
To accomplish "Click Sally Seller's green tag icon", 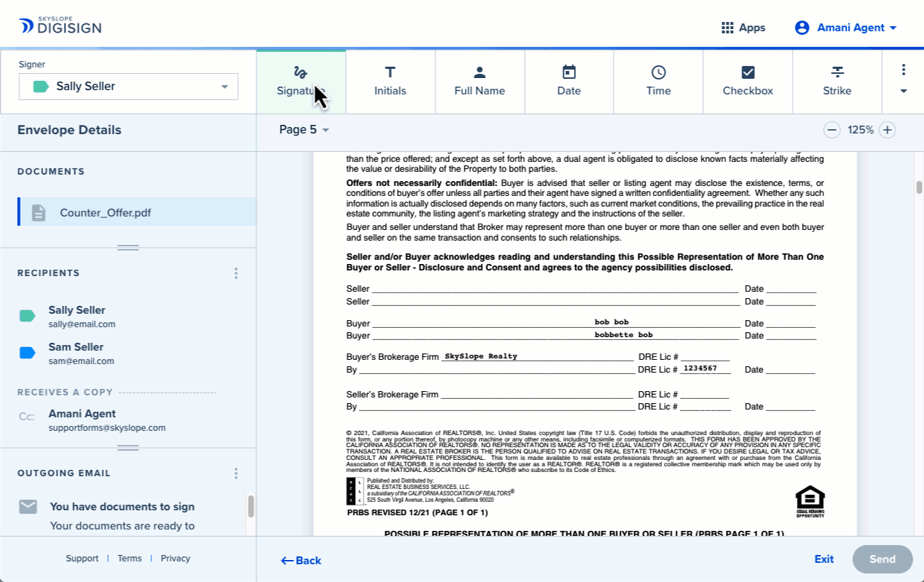I will point(28,316).
